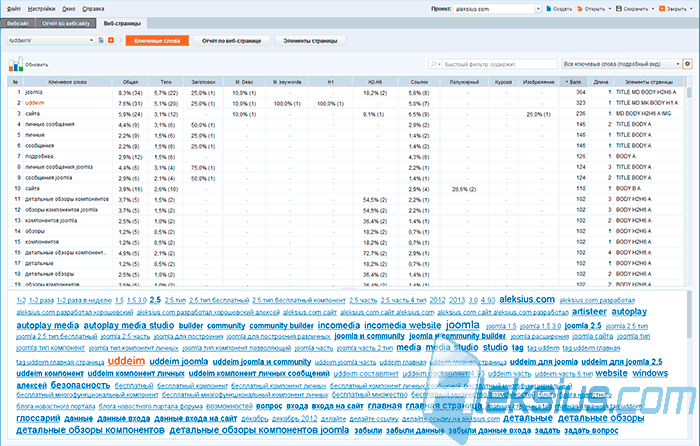Open the задать вопрос tag link
Viewport: 700px width, 446px height.
click(591, 430)
